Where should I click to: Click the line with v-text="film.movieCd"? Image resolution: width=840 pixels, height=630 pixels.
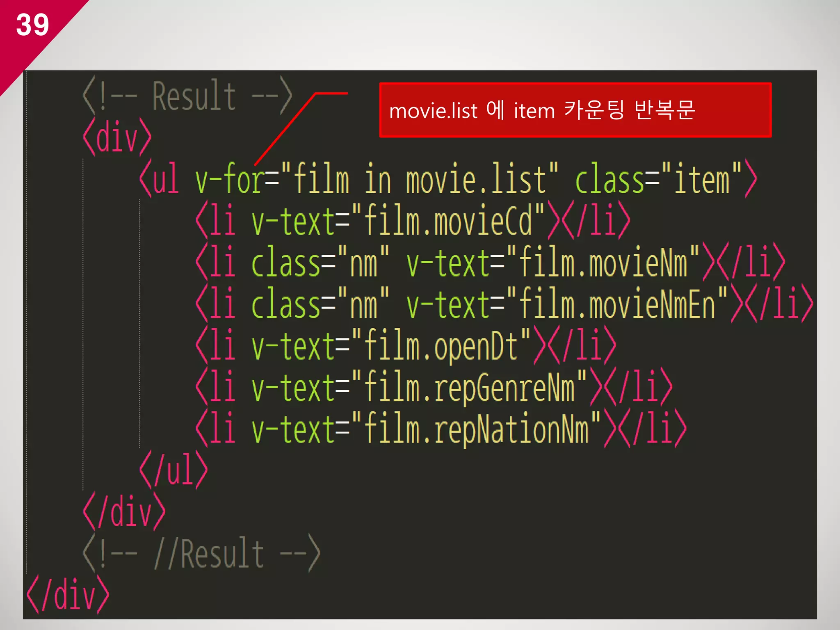[413, 221]
